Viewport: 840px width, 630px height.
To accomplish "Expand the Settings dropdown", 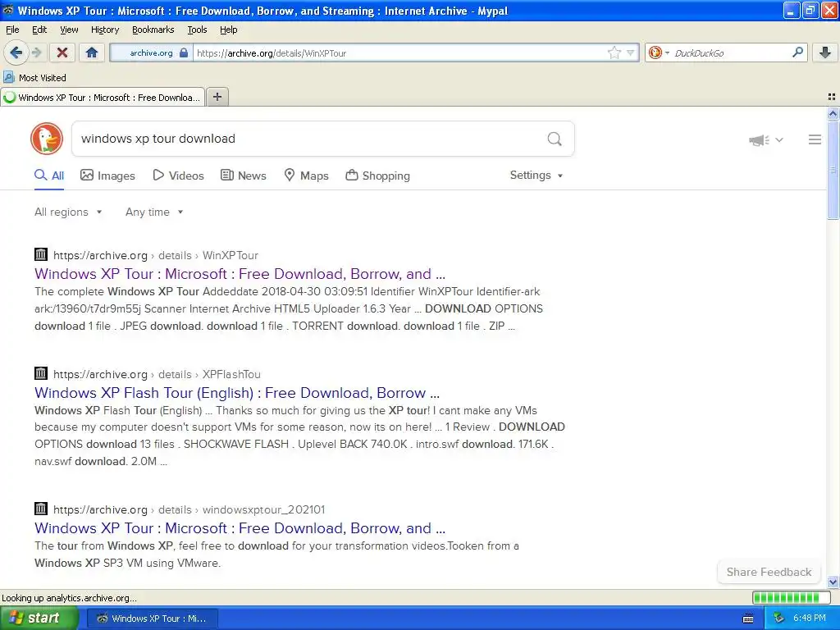I will [x=536, y=176].
